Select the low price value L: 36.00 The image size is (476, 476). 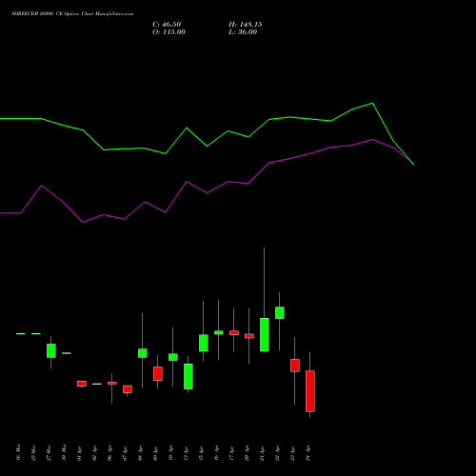tap(243, 32)
